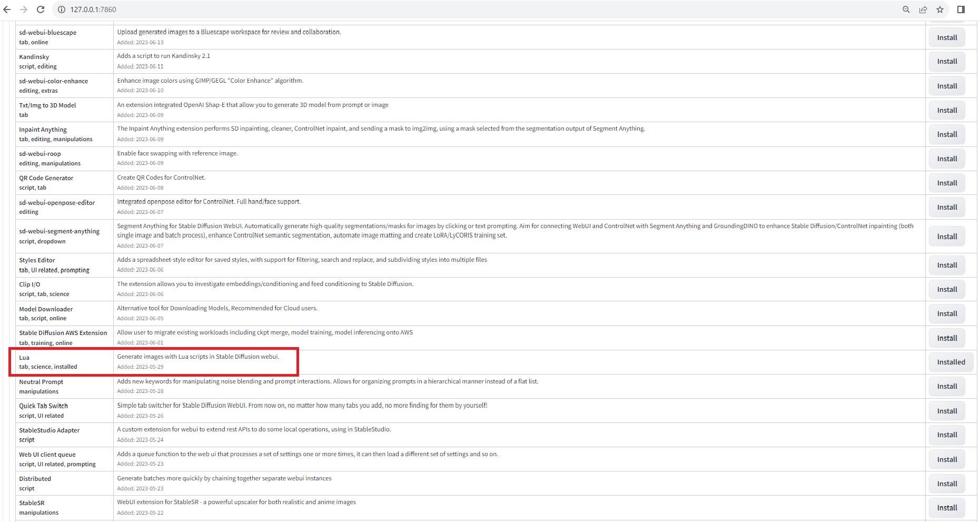The width and height of the screenshot is (980, 522).
Task: Bookmark this page with the star icon
Action: (x=939, y=9)
